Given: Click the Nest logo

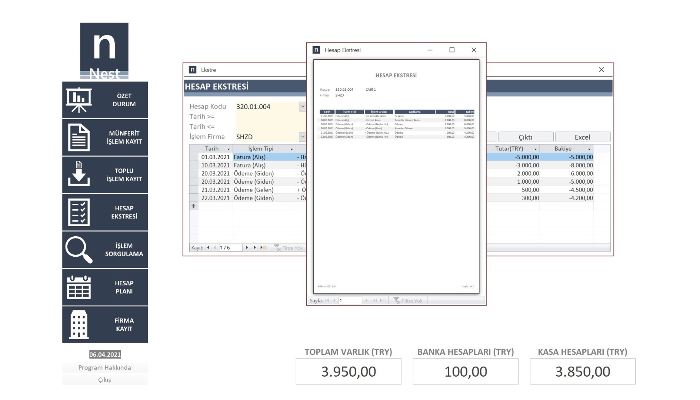Looking at the screenshot, I should [104, 51].
